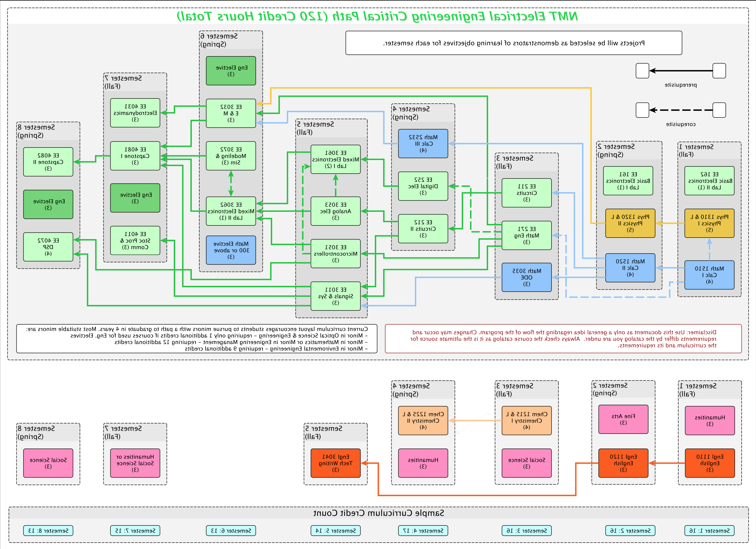Viewport: 756px width, 549px height.
Task: Select Phys 1310 & L Physics I box
Action: tap(709, 223)
